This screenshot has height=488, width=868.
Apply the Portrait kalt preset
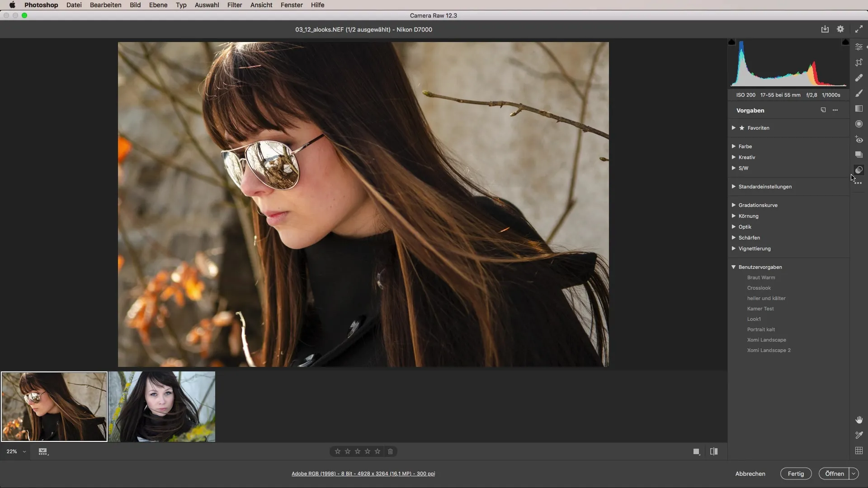click(x=761, y=329)
